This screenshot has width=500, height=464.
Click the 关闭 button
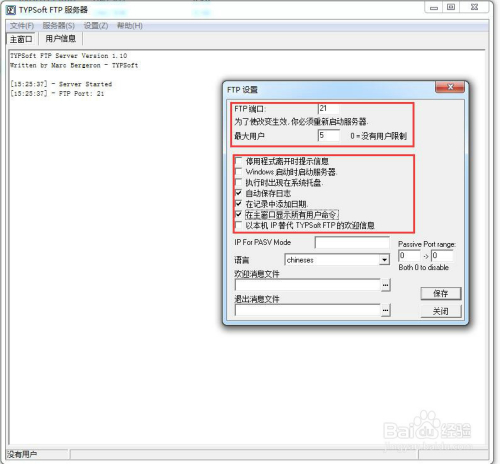[x=441, y=311]
